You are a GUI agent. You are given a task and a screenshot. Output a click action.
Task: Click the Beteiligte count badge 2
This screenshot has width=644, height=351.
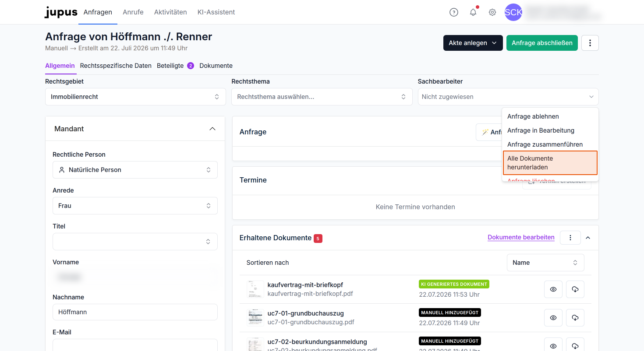(191, 66)
